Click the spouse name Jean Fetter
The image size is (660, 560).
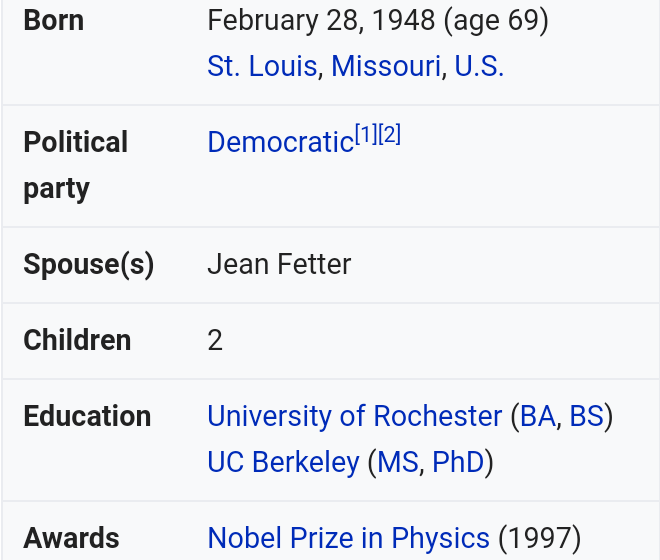pyautogui.click(x=279, y=264)
